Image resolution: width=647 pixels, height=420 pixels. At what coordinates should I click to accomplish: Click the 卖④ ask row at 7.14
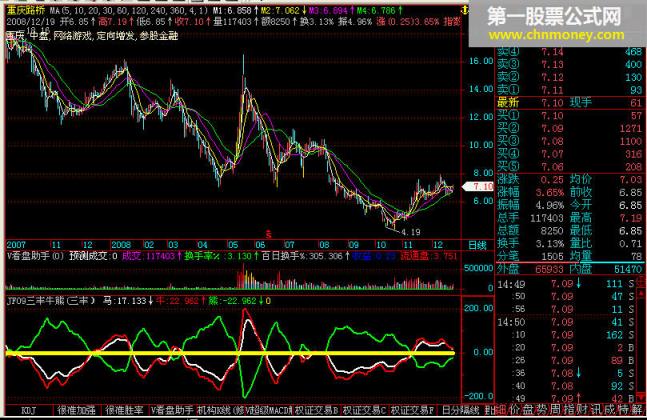[x=569, y=52]
